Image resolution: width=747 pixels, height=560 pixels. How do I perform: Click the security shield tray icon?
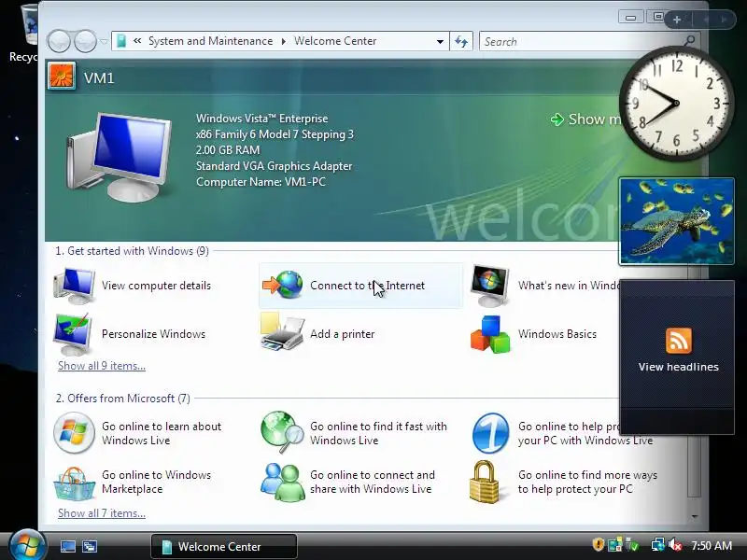[x=599, y=544]
